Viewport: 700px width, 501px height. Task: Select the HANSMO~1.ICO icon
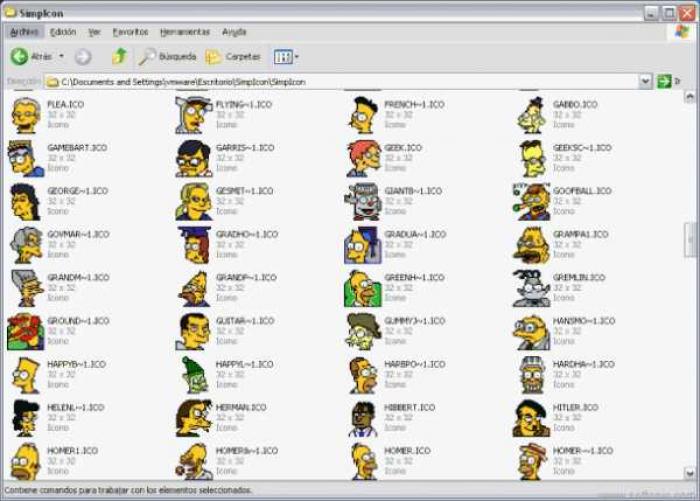(x=531, y=332)
